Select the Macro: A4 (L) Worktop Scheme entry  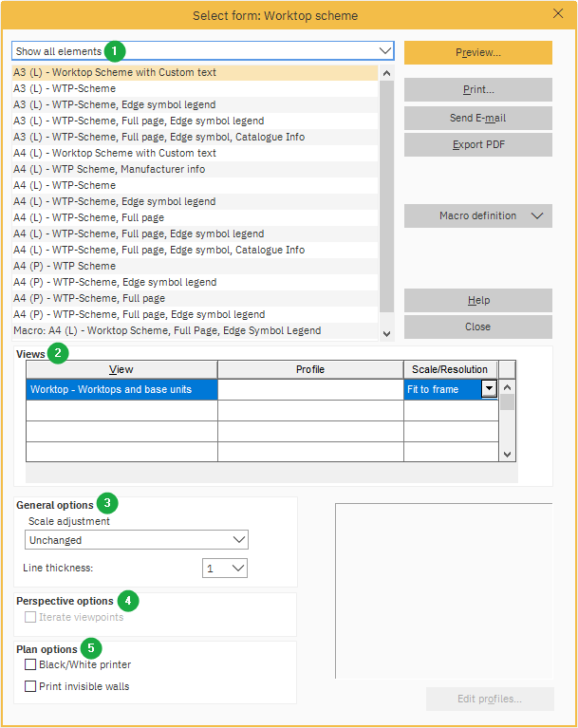point(166,330)
